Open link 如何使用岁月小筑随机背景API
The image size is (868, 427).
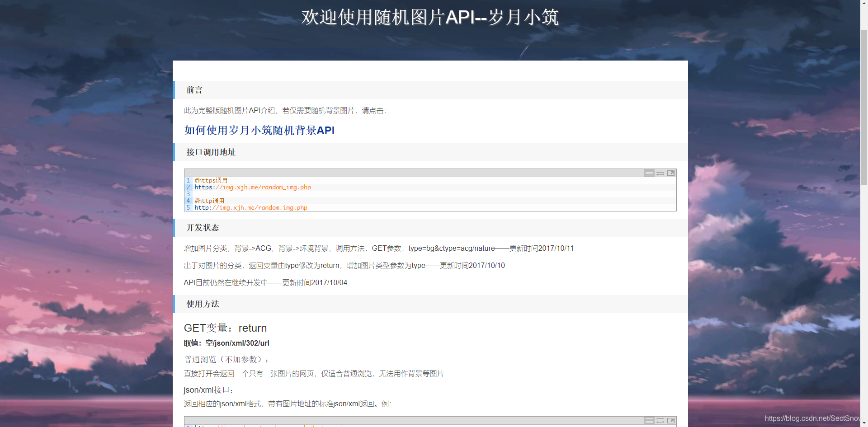coord(259,131)
